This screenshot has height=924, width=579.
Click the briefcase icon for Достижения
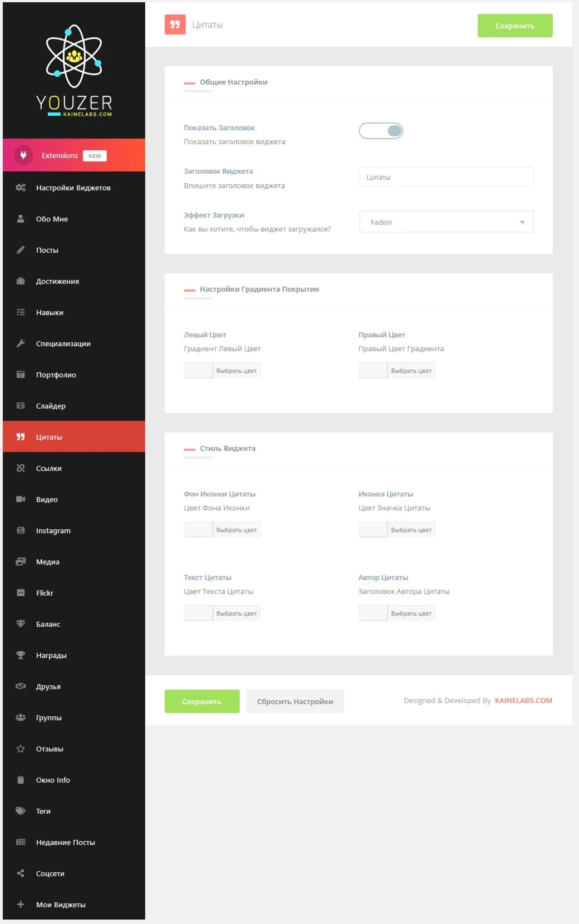[21, 281]
